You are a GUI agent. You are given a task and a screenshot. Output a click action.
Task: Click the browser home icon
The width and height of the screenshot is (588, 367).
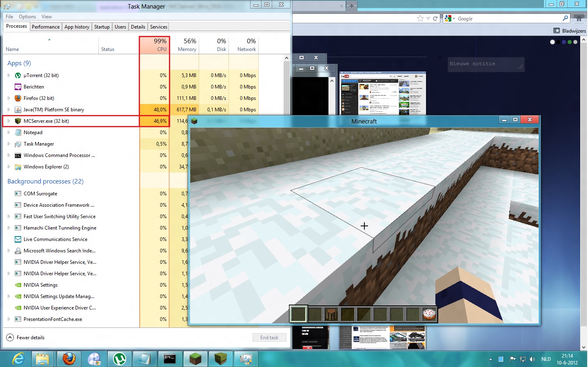[579, 18]
